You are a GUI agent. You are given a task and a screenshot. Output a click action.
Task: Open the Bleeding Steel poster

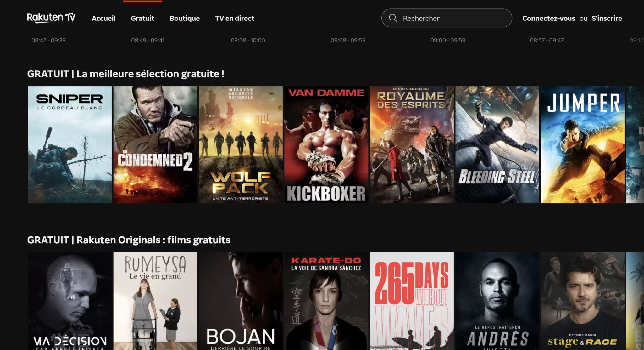coord(497,144)
